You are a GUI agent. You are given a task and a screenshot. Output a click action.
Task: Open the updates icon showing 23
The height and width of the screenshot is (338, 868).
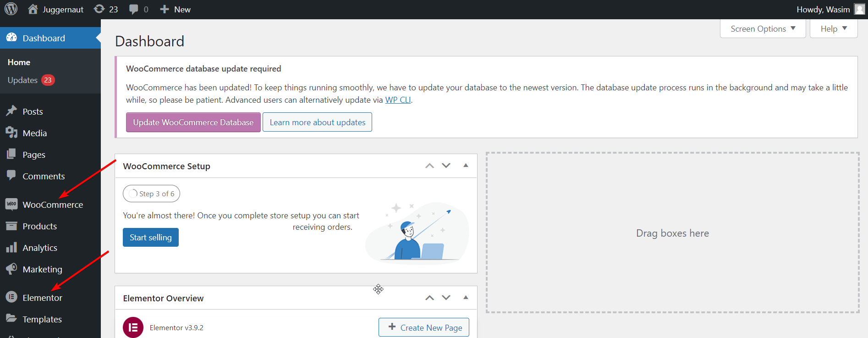[x=99, y=9]
